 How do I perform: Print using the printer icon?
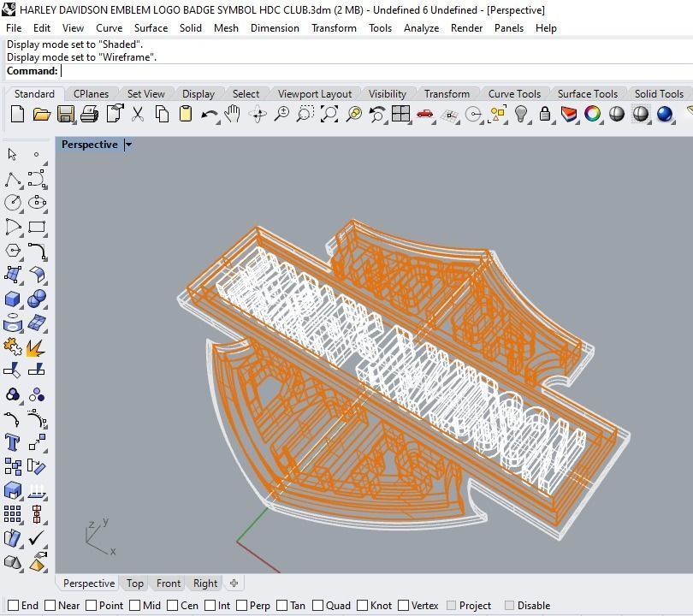89,114
